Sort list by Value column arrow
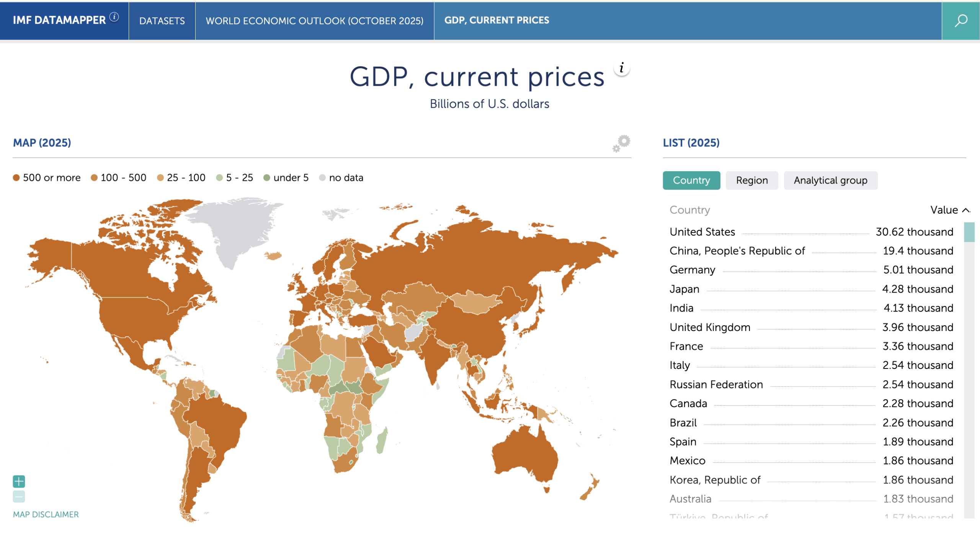 point(965,210)
